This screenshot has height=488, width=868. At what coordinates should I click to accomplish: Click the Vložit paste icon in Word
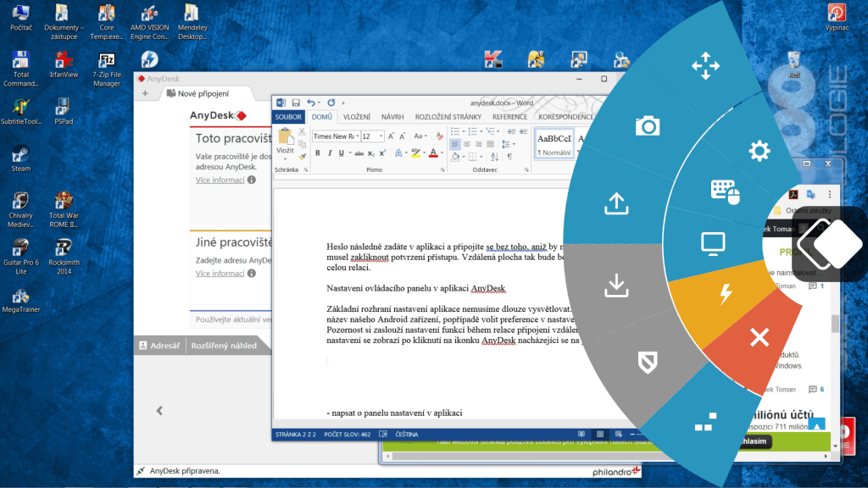(x=285, y=137)
